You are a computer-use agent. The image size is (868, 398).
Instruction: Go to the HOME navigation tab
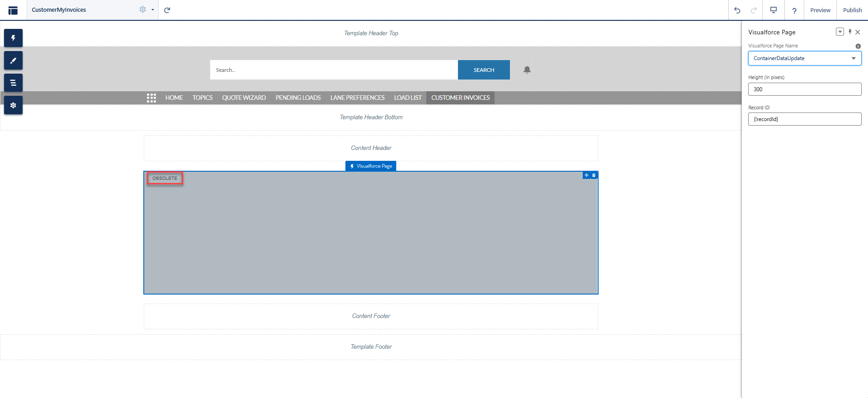click(174, 98)
